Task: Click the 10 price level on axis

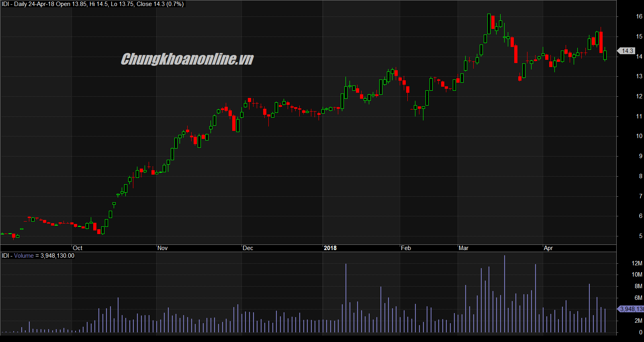Action: click(x=639, y=136)
